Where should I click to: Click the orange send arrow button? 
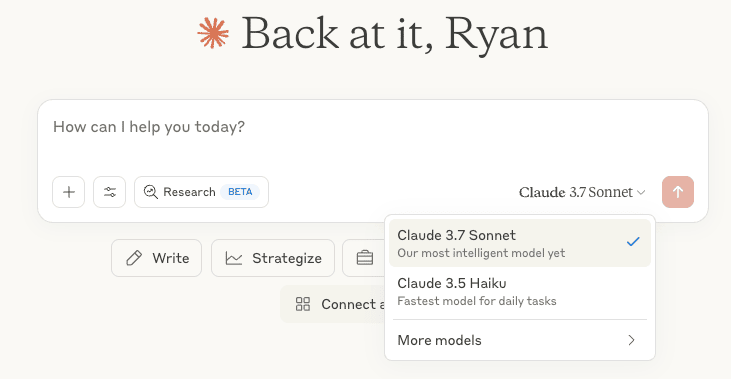point(678,192)
